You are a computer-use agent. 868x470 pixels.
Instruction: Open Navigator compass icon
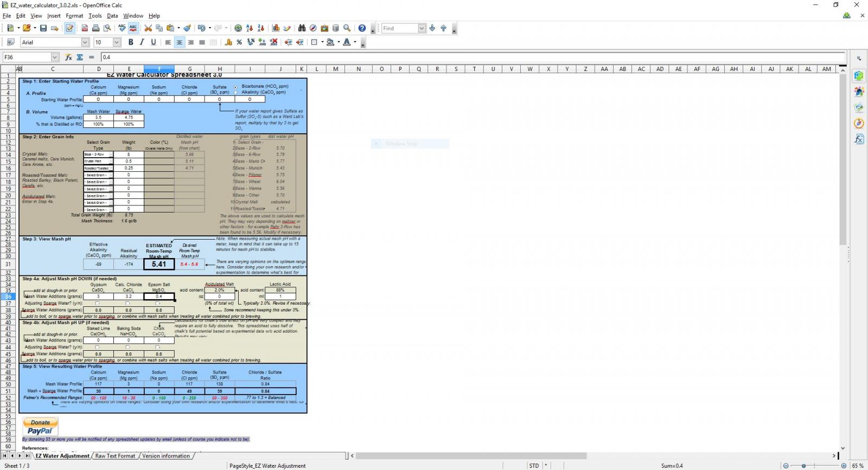[313, 28]
